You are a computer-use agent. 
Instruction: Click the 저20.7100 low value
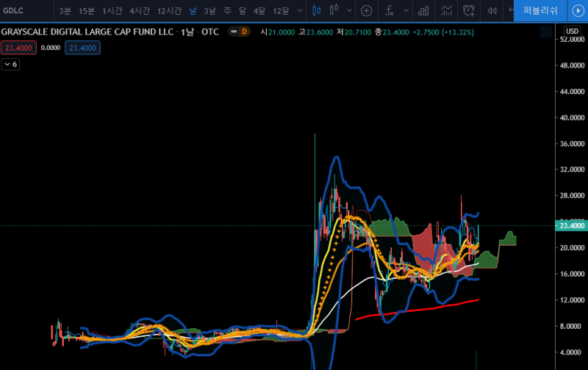[x=354, y=32]
